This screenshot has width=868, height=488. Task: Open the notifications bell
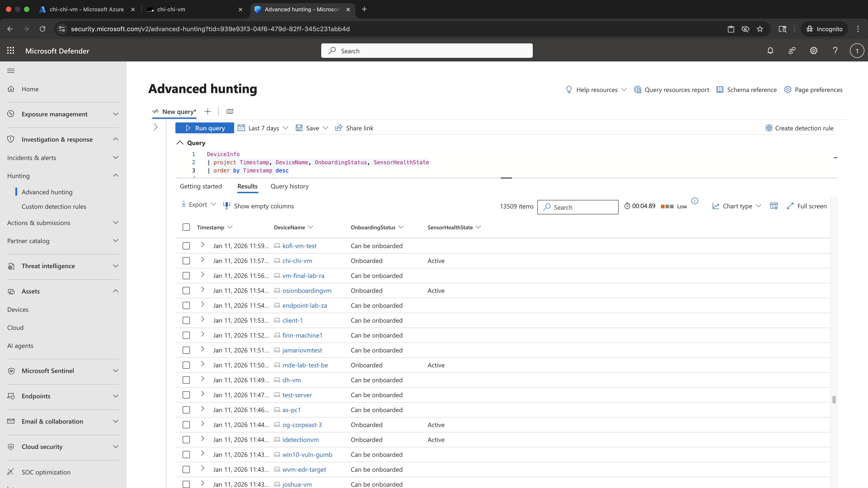tap(770, 51)
